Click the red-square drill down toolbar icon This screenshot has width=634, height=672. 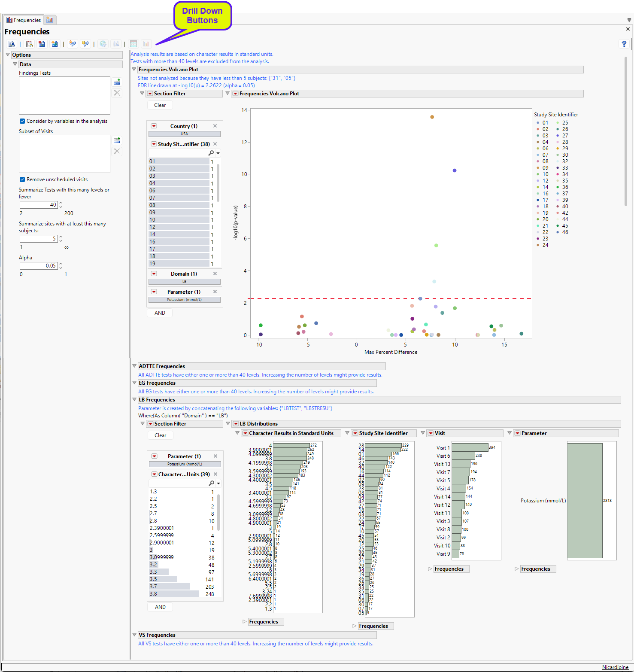pyautogui.click(x=42, y=44)
